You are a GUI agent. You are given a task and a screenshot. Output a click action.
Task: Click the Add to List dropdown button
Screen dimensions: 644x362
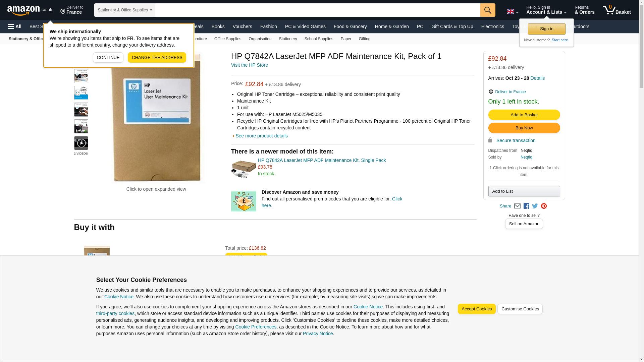coord(524,191)
